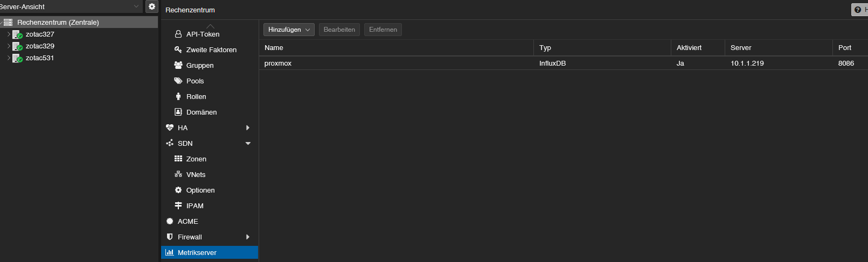Click the Entfernen button
The height and width of the screenshot is (262, 868).
point(383,30)
